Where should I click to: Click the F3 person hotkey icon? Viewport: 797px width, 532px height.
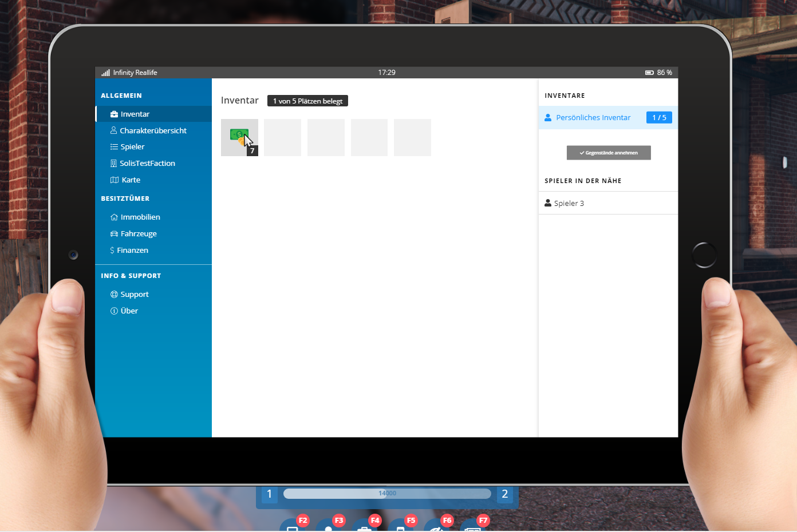328,527
